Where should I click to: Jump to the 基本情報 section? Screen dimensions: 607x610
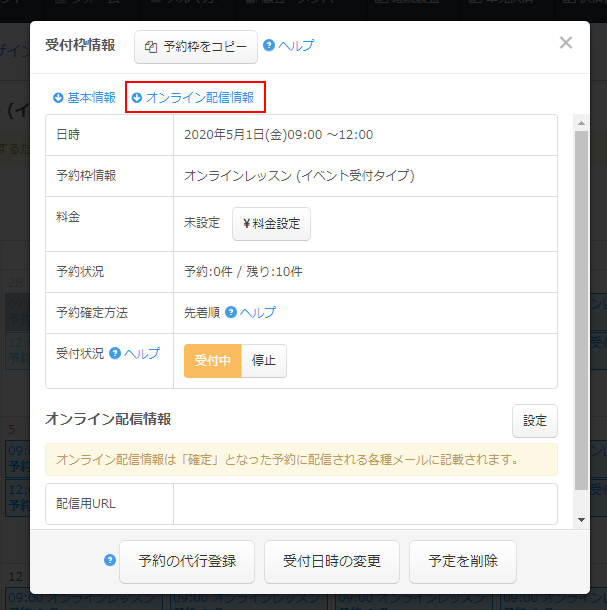(x=91, y=98)
